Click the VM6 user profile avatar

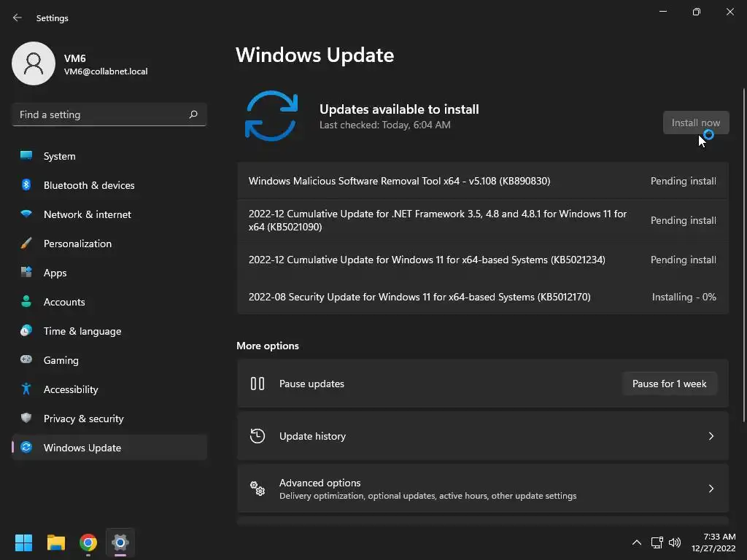tap(34, 63)
